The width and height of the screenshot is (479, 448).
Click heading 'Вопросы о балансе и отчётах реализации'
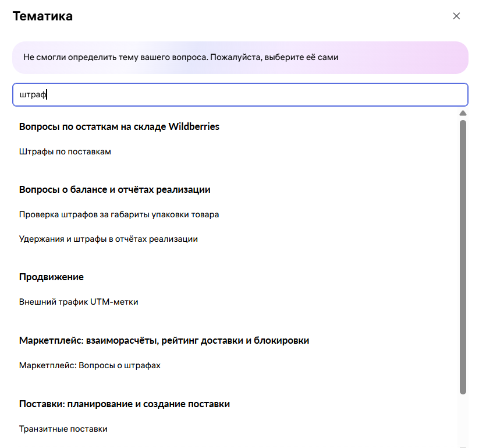115,189
